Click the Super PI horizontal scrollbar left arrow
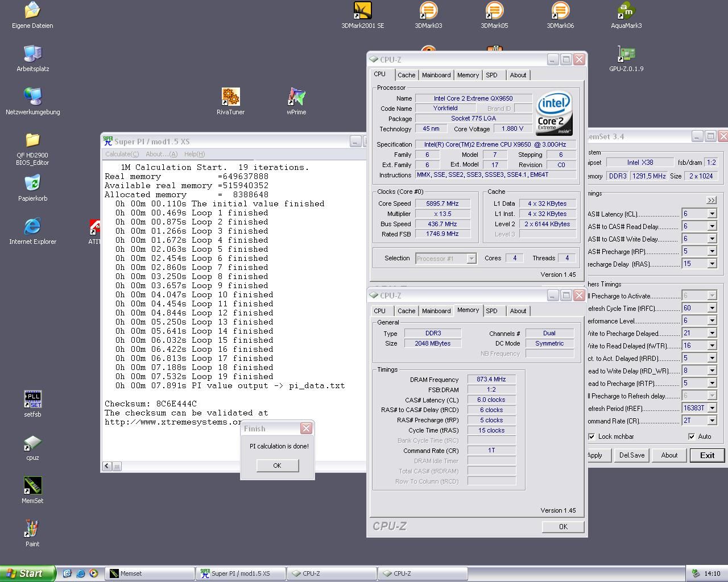This screenshot has width=728, height=582. (107, 466)
